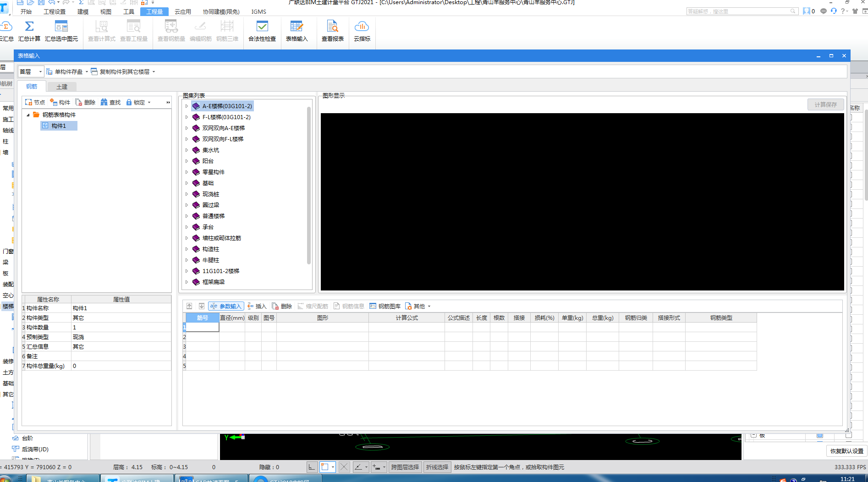Click the 查看钢筋量 icon

[x=171, y=26]
